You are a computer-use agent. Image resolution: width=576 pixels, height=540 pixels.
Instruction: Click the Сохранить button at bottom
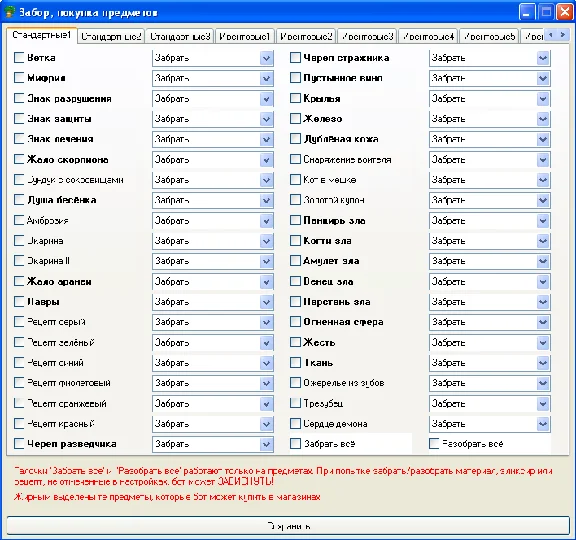click(x=288, y=526)
